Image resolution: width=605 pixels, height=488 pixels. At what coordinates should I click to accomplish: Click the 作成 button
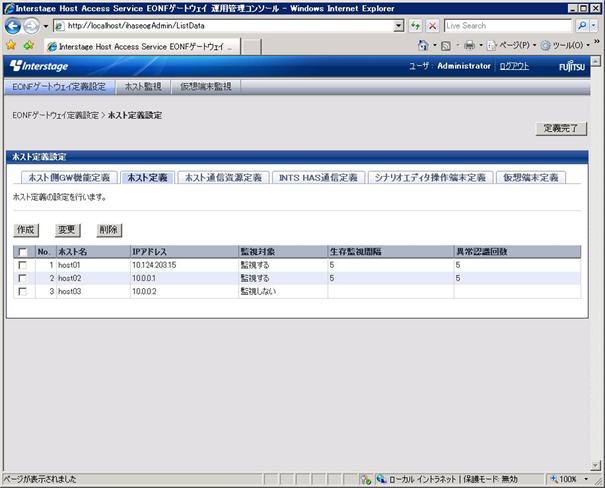pos(26,230)
